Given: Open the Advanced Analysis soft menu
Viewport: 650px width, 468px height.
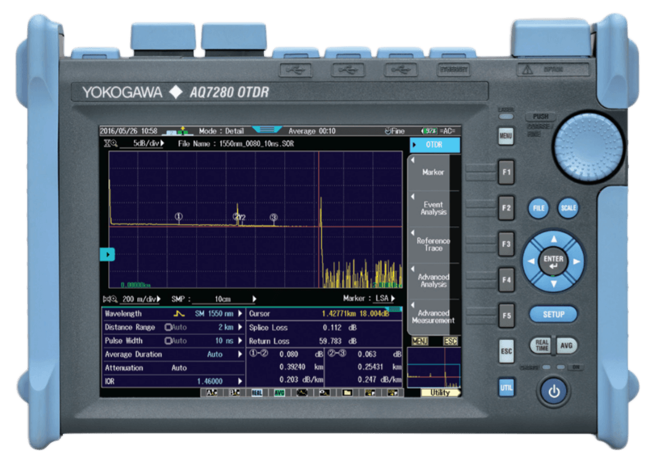Looking at the screenshot, I should [x=433, y=280].
